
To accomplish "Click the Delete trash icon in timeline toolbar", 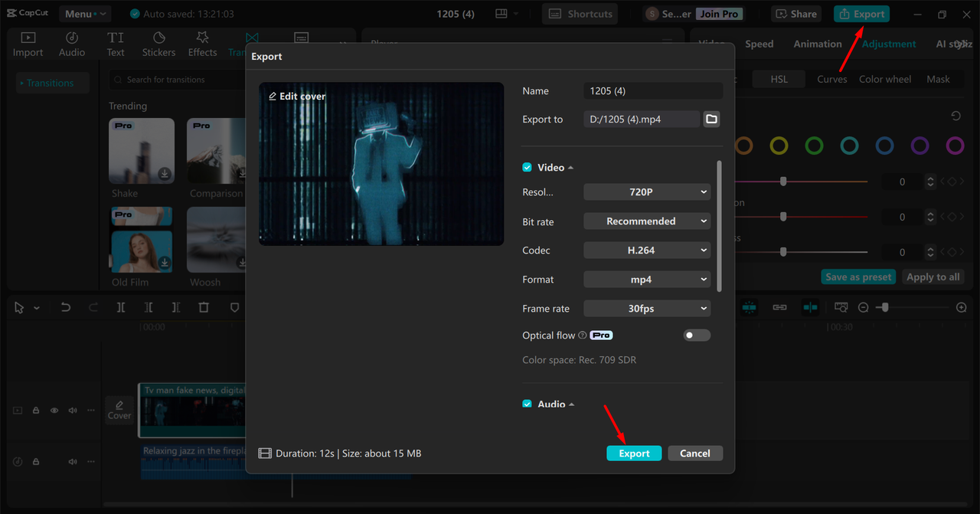I will tap(204, 307).
